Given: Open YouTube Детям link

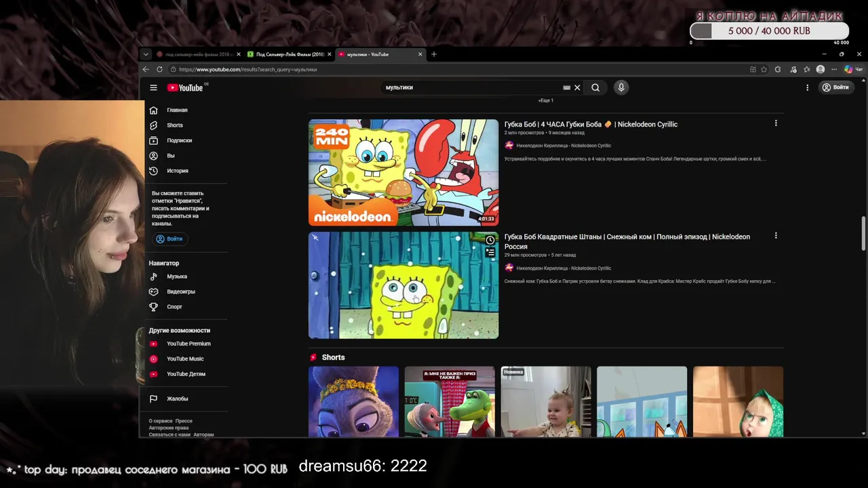Looking at the screenshot, I should click(186, 374).
